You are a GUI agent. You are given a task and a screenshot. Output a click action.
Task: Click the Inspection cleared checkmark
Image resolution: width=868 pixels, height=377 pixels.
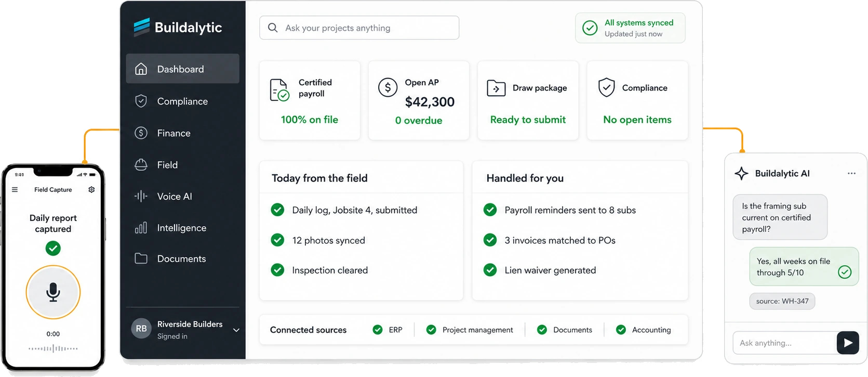[278, 270]
